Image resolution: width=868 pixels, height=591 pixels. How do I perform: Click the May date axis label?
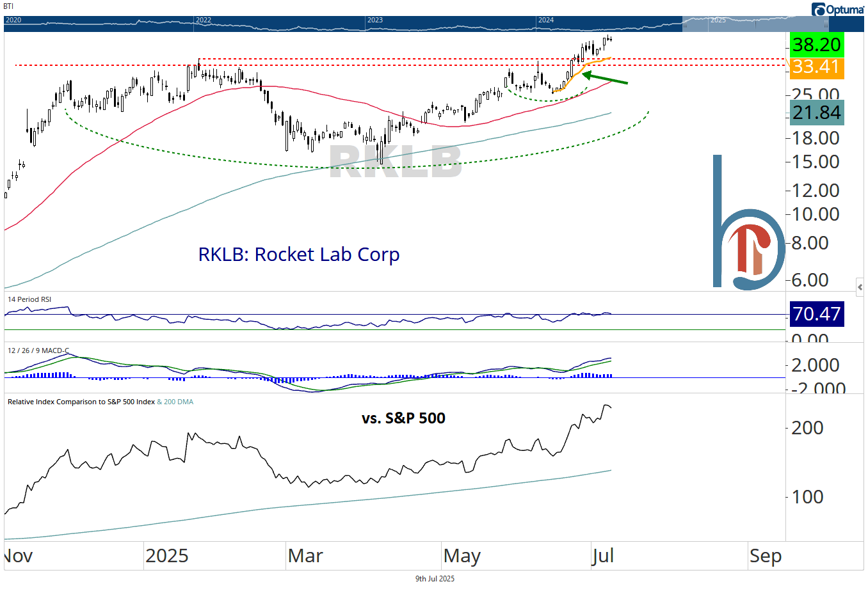pyautogui.click(x=462, y=556)
